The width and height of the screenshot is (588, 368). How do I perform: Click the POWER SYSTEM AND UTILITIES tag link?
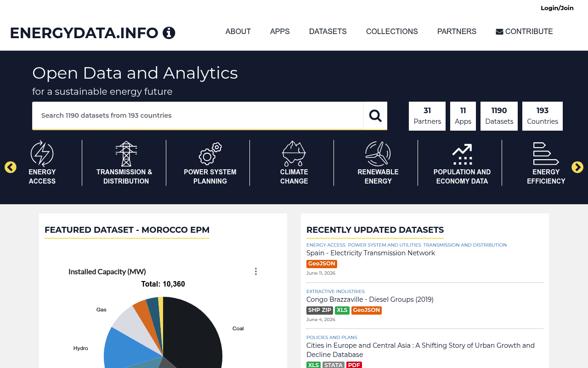click(x=384, y=245)
